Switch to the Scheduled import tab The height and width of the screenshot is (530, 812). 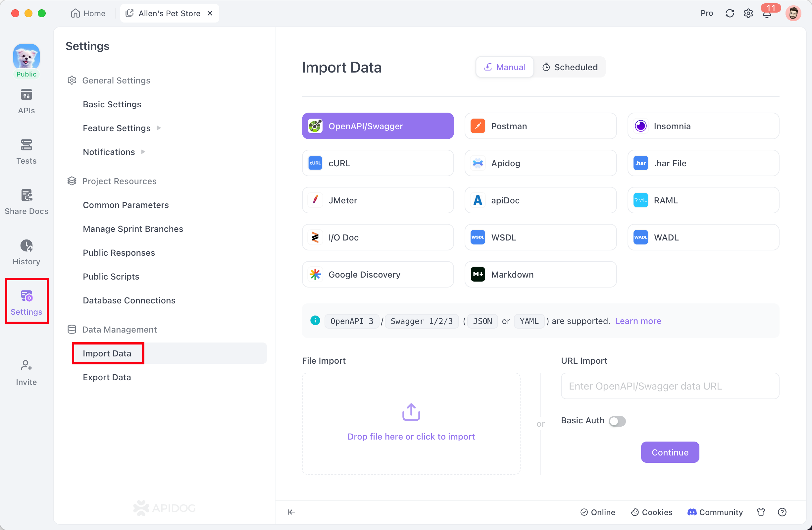570,67
